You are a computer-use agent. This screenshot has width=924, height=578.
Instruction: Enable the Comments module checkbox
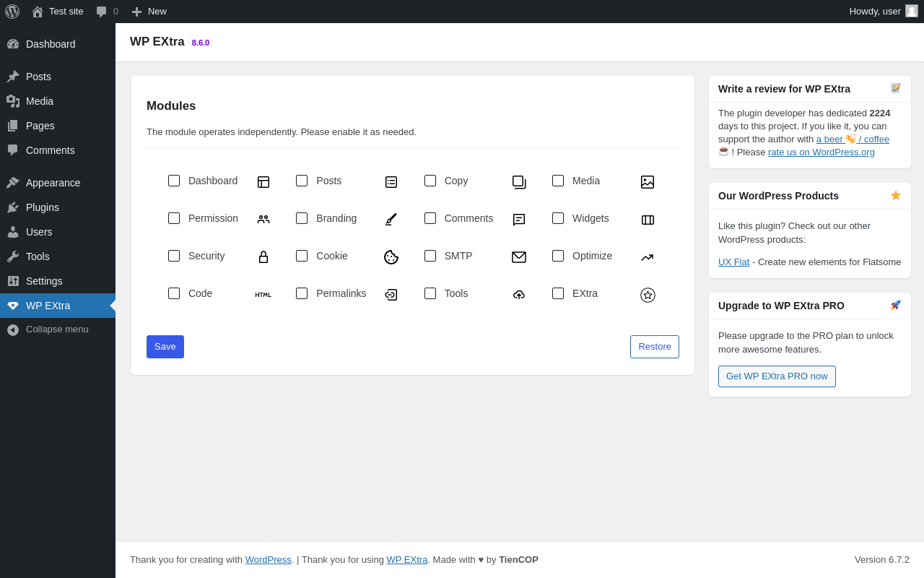pos(430,218)
